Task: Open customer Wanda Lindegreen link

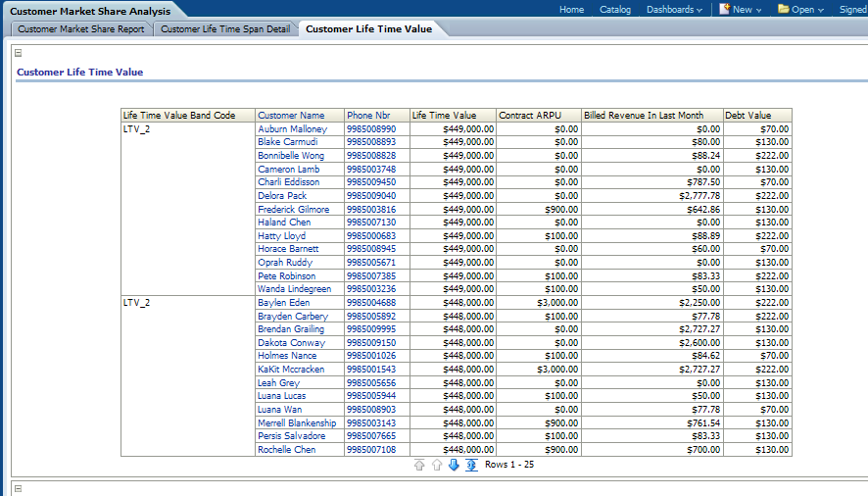Action: point(295,289)
